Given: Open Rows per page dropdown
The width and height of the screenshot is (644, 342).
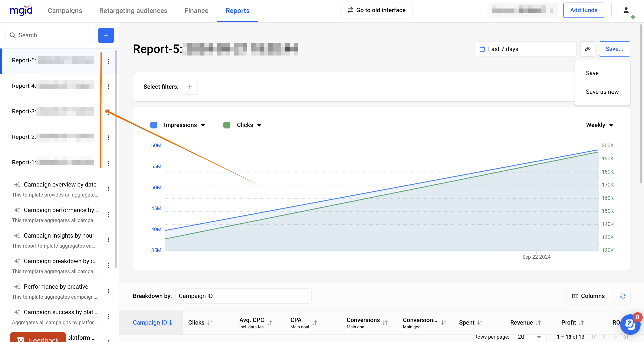Looking at the screenshot, I should click(x=529, y=337).
